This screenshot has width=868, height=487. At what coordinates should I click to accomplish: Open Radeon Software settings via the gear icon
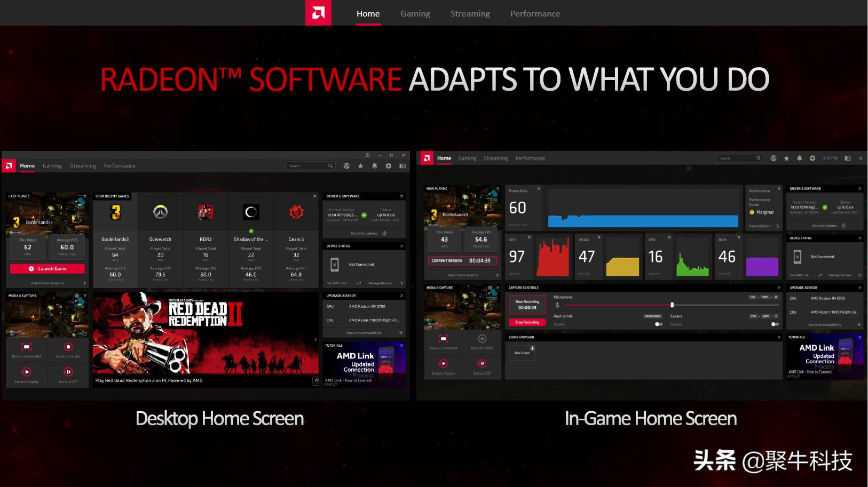tap(388, 166)
